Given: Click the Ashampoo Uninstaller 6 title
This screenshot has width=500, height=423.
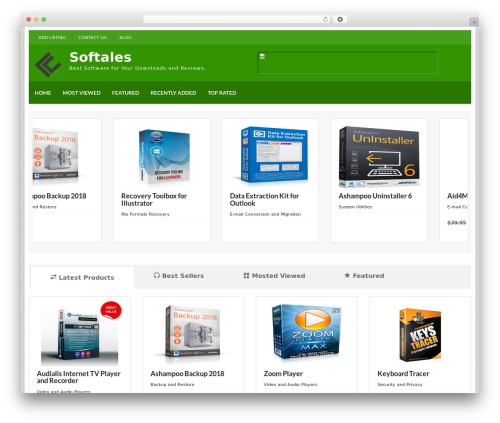Looking at the screenshot, I should [375, 196].
